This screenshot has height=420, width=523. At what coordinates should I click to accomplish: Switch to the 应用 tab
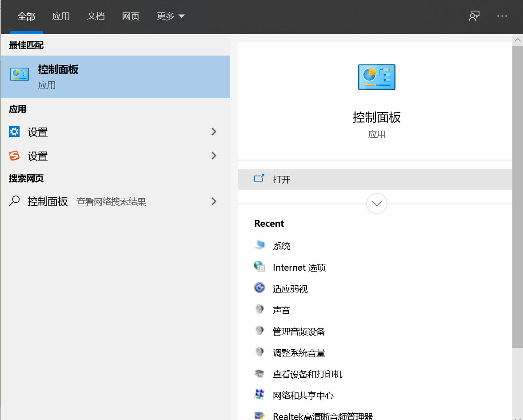pyautogui.click(x=61, y=16)
